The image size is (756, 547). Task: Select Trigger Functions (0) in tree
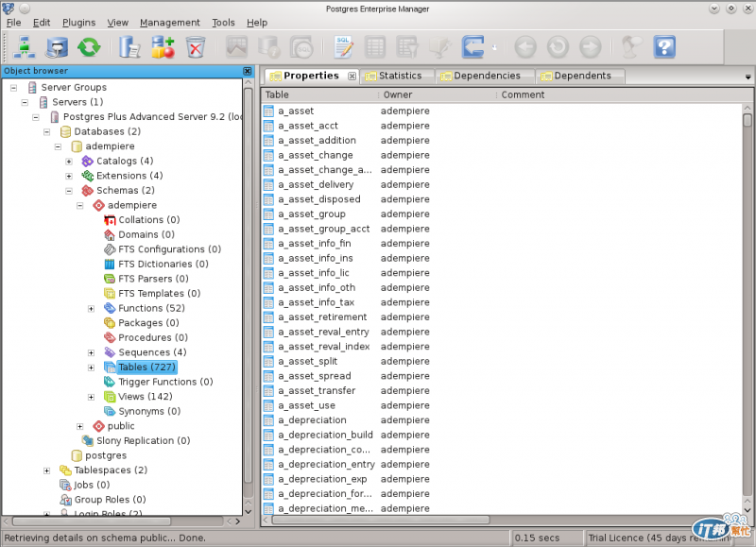tap(165, 382)
